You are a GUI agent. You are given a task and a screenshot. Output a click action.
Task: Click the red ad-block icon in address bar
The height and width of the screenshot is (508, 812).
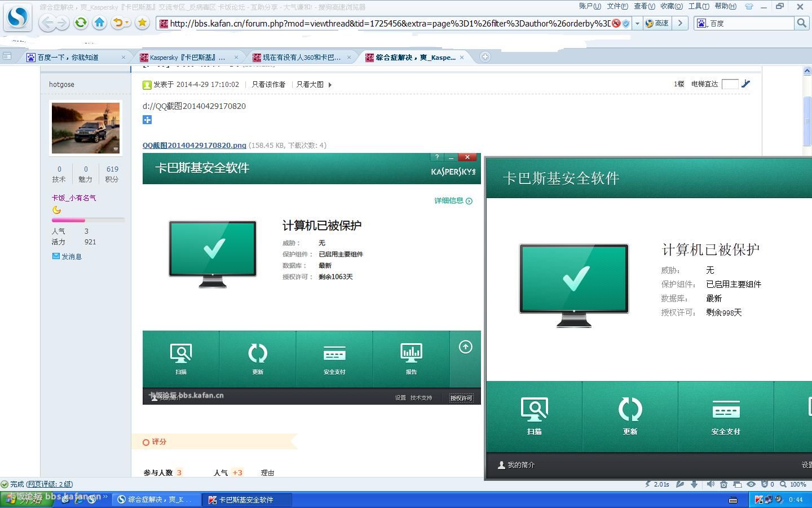tap(616, 23)
